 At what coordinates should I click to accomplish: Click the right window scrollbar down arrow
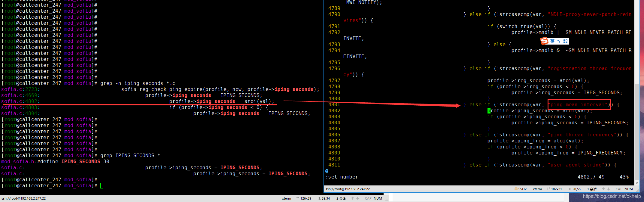point(637,183)
